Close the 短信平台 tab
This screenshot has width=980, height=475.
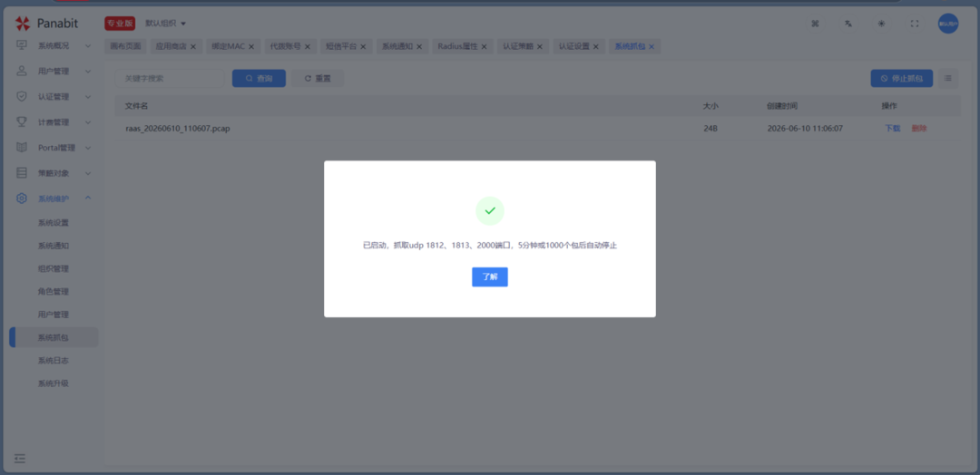362,47
